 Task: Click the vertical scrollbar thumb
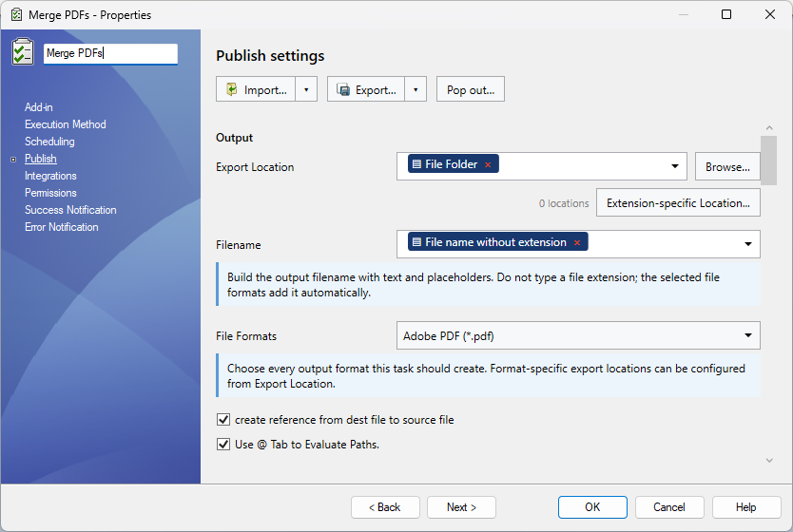(768, 161)
